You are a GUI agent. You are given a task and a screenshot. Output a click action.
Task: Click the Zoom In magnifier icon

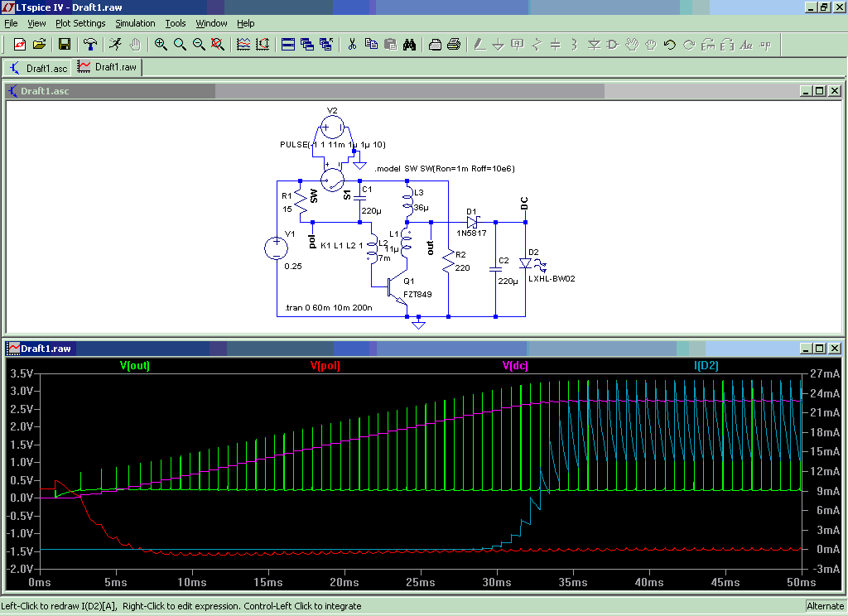(x=161, y=44)
